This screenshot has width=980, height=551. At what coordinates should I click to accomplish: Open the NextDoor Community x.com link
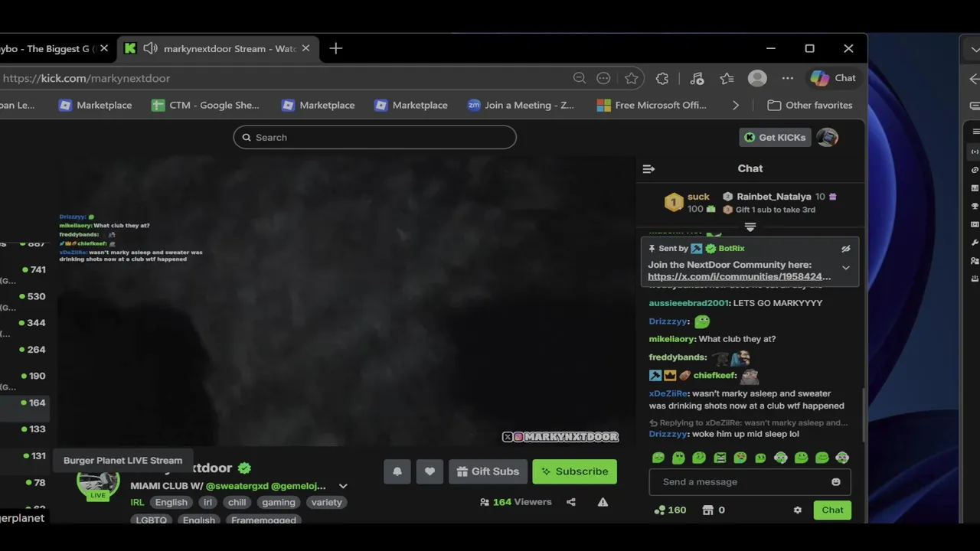point(739,276)
